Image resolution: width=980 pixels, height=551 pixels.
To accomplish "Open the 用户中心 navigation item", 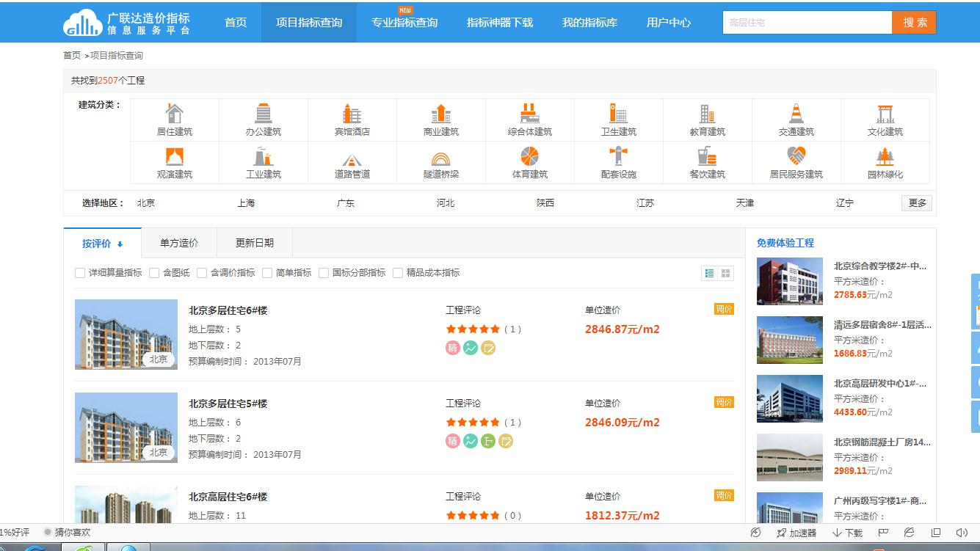I will click(x=669, y=23).
